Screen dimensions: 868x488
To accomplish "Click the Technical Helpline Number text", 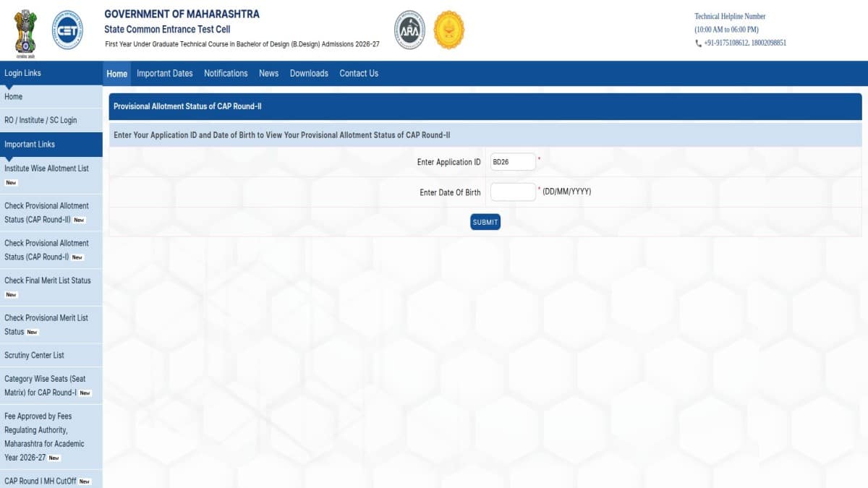I will point(730,17).
